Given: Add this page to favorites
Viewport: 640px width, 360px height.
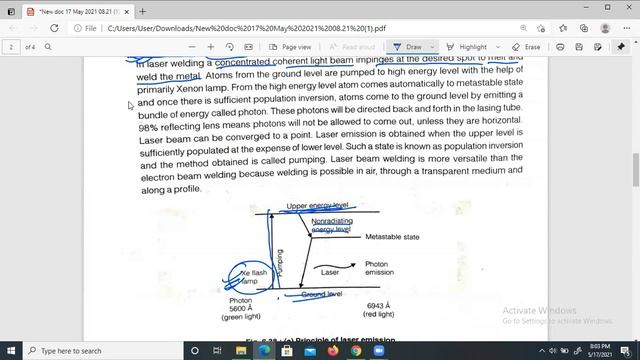Looking at the screenshot, I should (x=541, y=28).
